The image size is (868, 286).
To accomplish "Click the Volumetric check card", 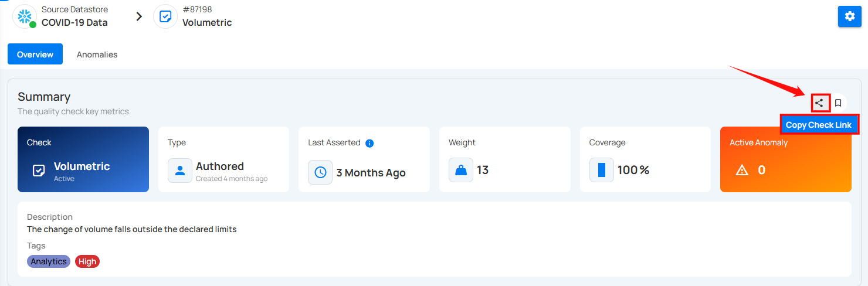I will point(83,159).
